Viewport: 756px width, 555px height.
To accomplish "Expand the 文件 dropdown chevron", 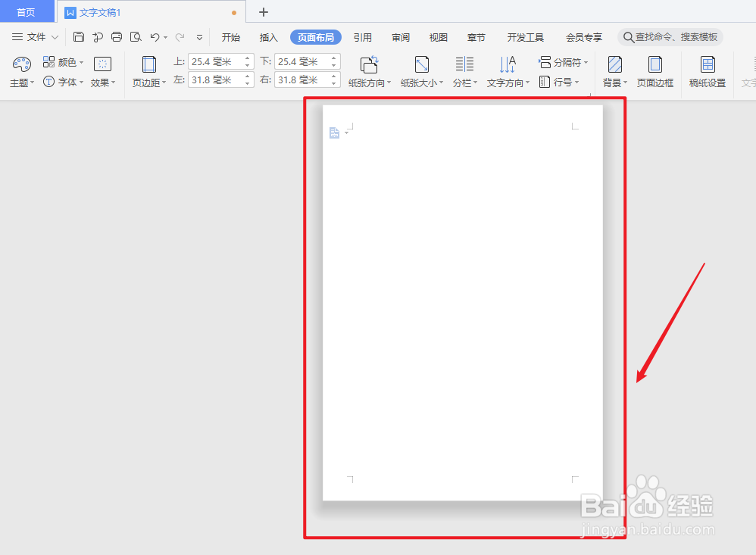I will pyautogui.click(x=55, y=37).
